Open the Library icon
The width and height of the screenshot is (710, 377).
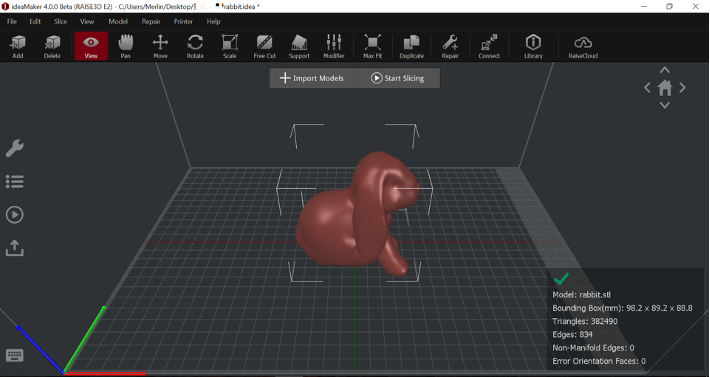coord(533,46)
